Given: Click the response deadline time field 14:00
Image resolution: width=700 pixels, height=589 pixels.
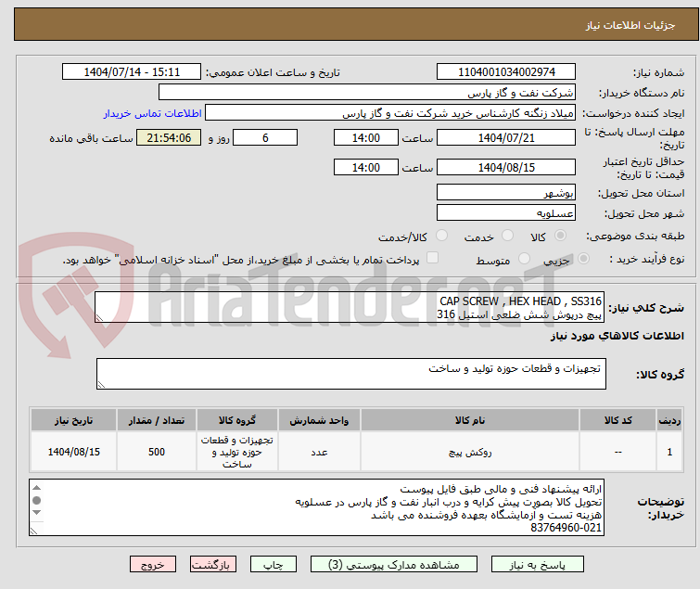Looking at the screenshot, I should tap(365, 137).
